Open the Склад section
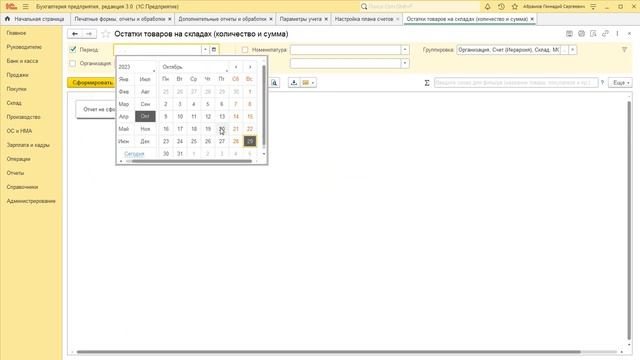This screenshot has height=360, width=640. [x=14, y=103]
